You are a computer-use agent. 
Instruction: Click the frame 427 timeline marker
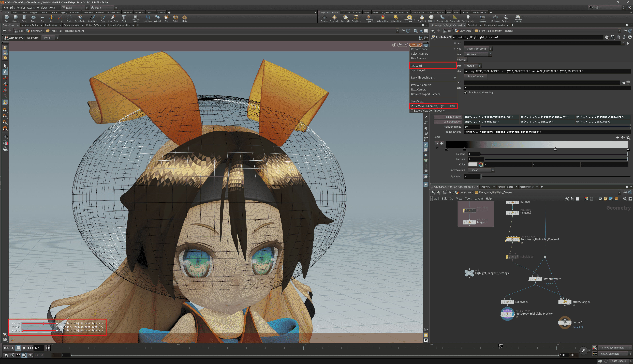tap(500, 345)
